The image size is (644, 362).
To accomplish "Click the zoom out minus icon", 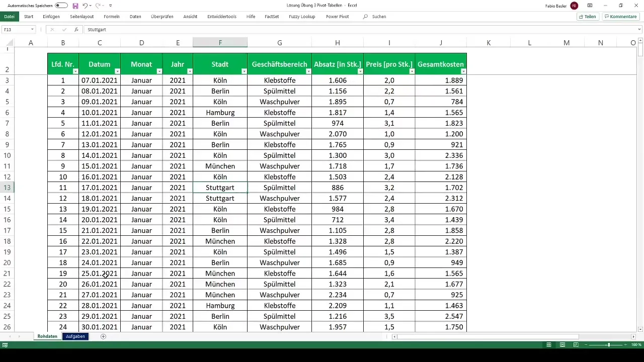I will pyautogui.click(x=586, y=345).
